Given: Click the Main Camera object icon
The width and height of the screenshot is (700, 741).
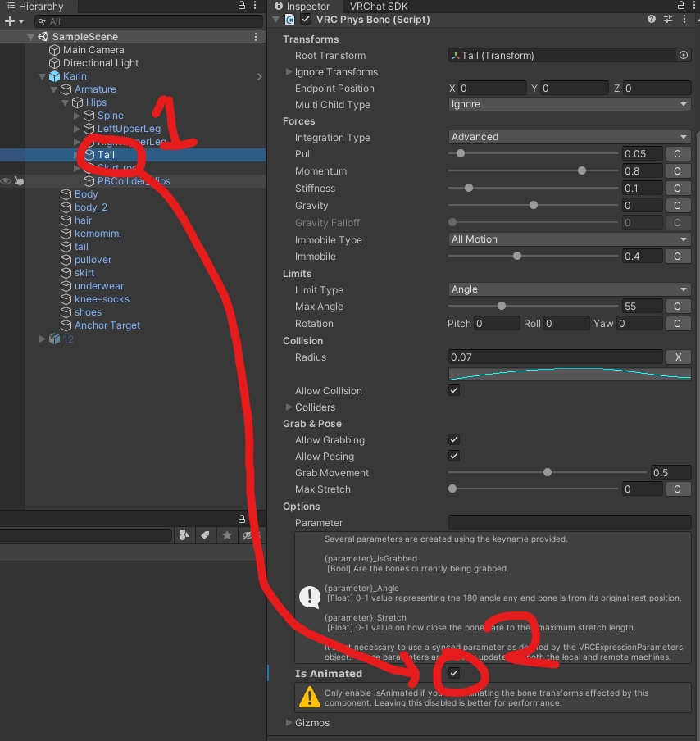Looking at the screenshot, I should pos(55,50).
